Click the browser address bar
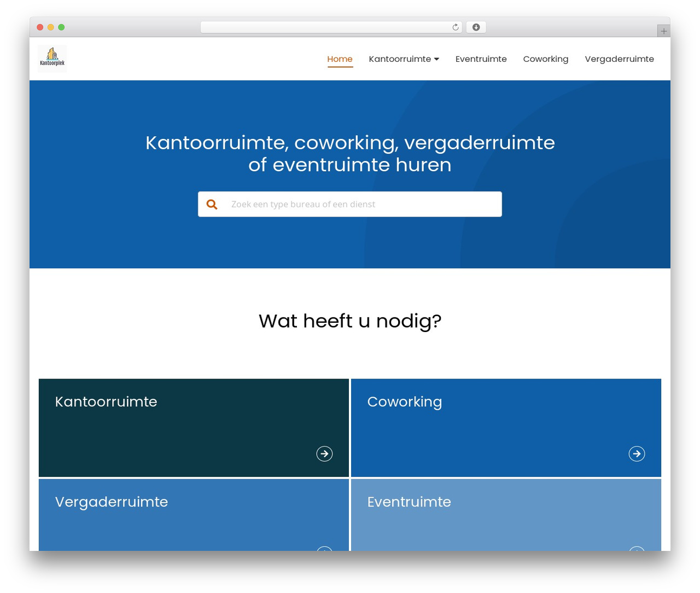The height and width of the screenshot is (593, 700). (x=331, y=27)
